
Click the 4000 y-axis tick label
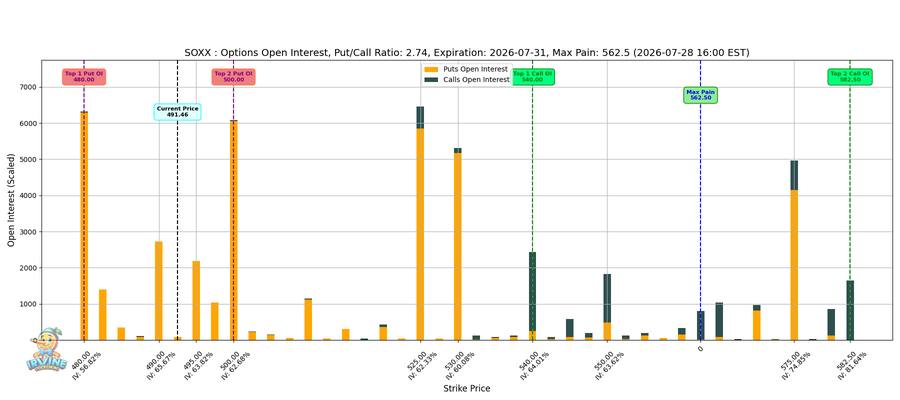(28, 196)
